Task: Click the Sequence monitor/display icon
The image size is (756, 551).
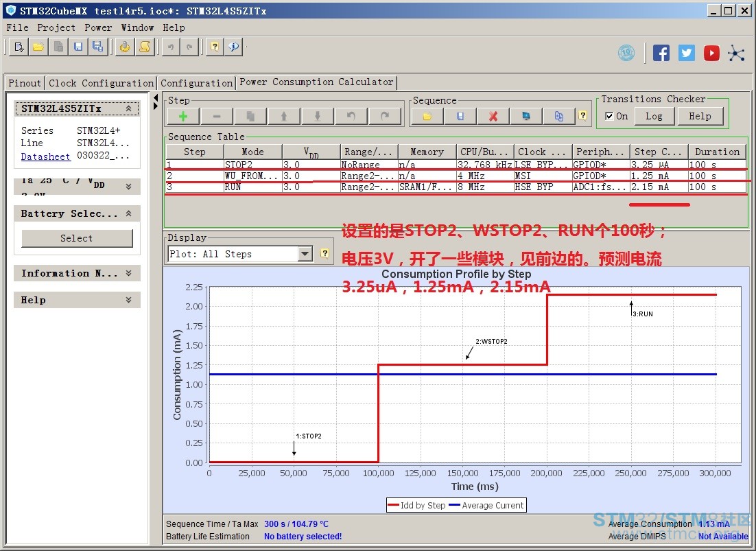Action: point(526,116)
